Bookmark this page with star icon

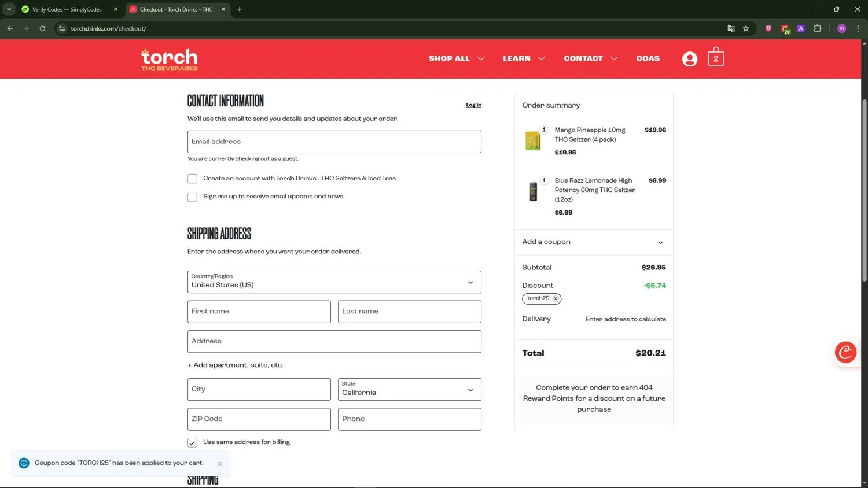[746, 28]
